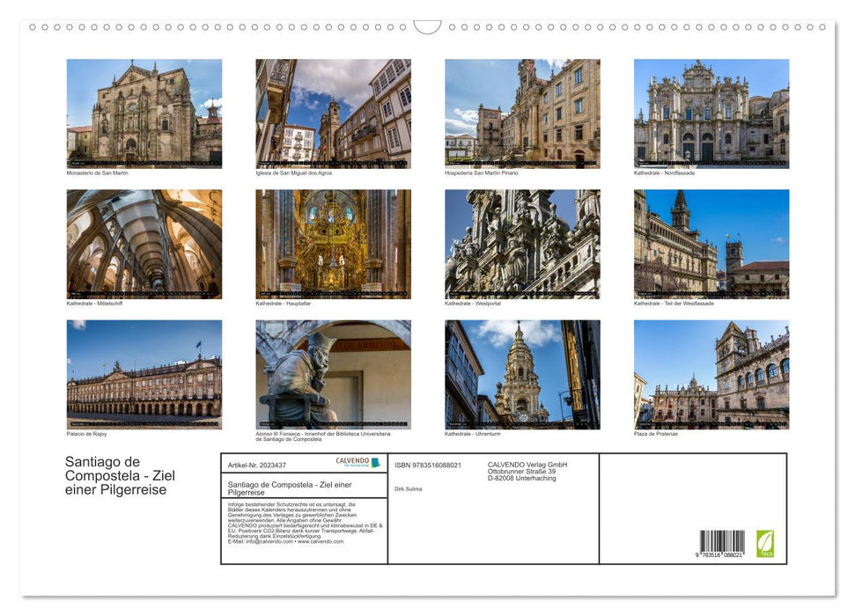The height and width of the screenshot is (616, 855).
Task: Click the Kathedrale - Westportal thumbnail
Action: point(521,245)
